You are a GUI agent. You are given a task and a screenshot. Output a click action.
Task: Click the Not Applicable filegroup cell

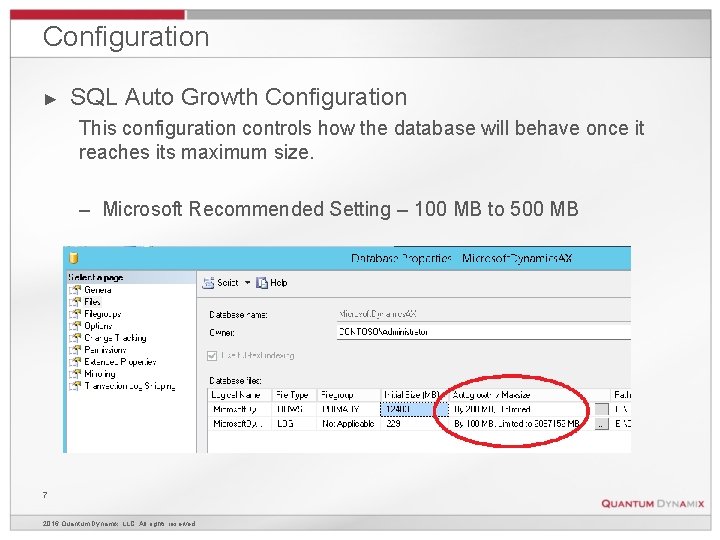[349, 423]
